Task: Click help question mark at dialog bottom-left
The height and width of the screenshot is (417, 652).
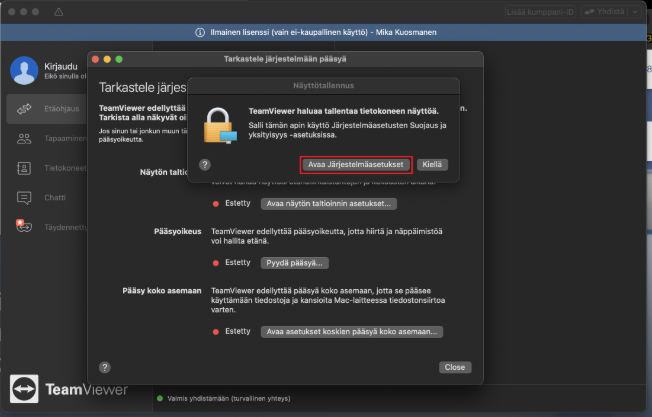Action: point(105,367)
